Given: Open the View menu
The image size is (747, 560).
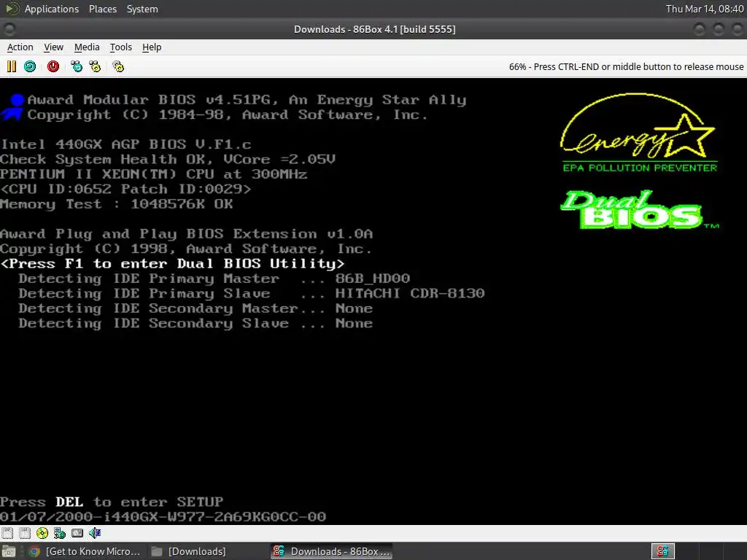Looking at the screenshot, I should click(x=53, y=47).
